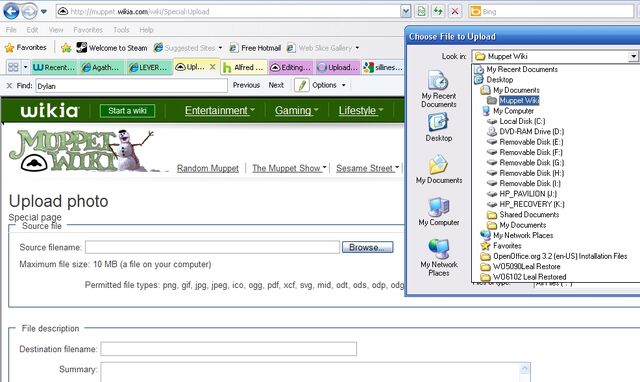640x382 pixels.
Task: Toggle the find highlight pencil icon
Action: pyautogui.click(x=302, y=85)
